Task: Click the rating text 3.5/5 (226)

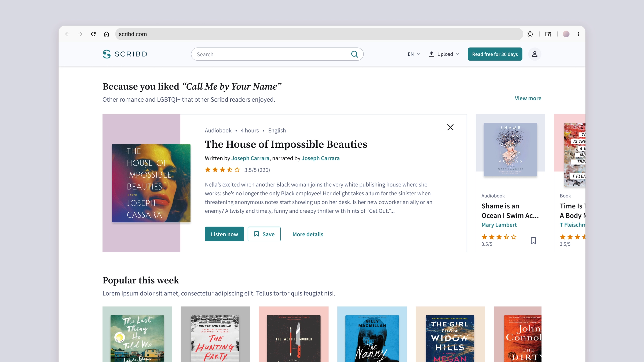Action: pyautogui.click(x=257, y=170)
